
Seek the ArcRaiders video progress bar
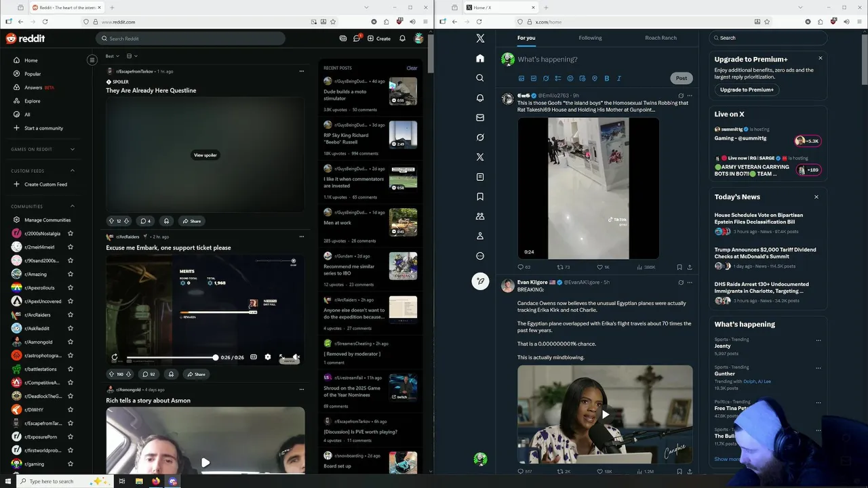pyautogui.click(x=171, y=357)
